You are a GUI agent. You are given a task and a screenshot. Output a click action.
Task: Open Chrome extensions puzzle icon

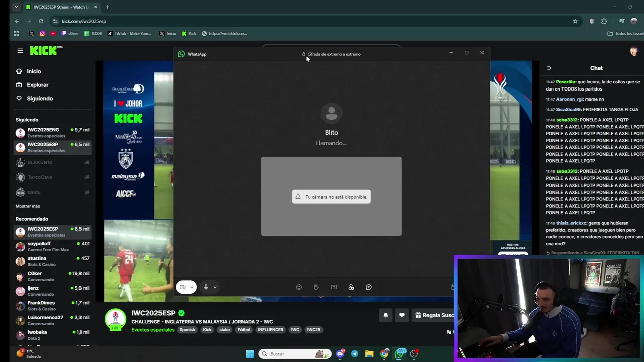click(x=604, y=21)
